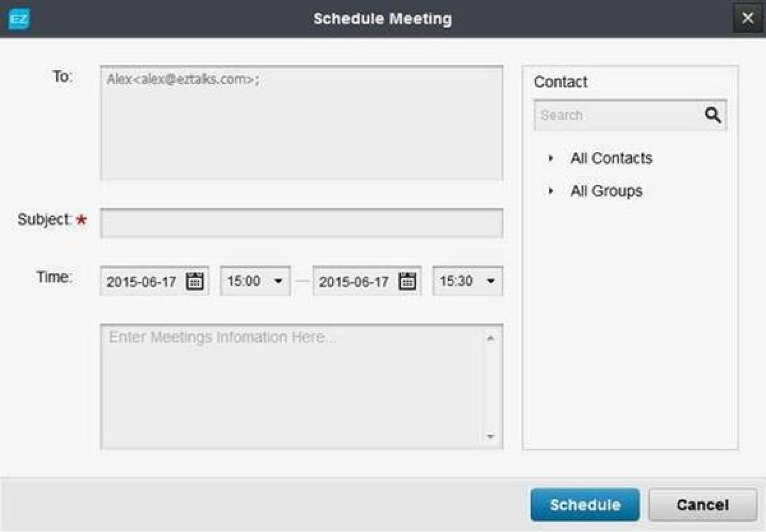Open the 15:30 end time dropdown
The image size is (766, 532).
[490, 281]
